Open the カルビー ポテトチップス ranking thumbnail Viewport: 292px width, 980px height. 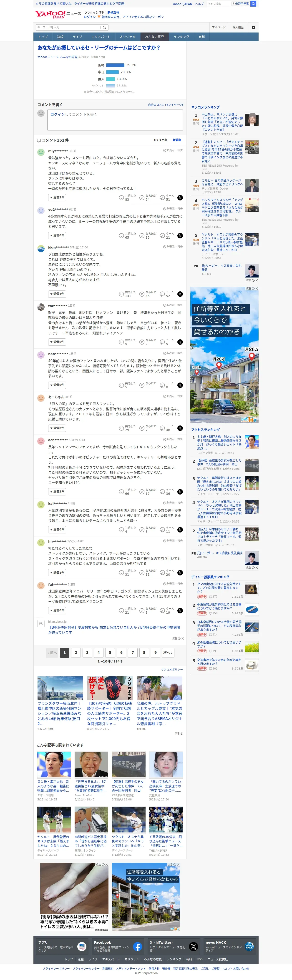(x=251, y=147)
